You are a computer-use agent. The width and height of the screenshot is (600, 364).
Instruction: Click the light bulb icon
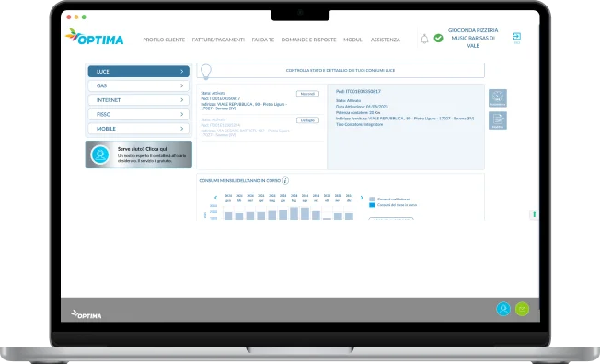(206, 71)
